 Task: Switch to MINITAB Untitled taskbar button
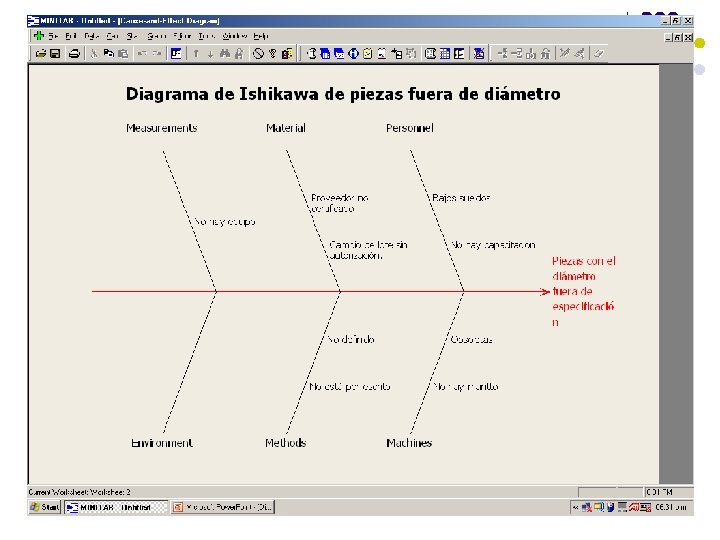tap(116, 507)
